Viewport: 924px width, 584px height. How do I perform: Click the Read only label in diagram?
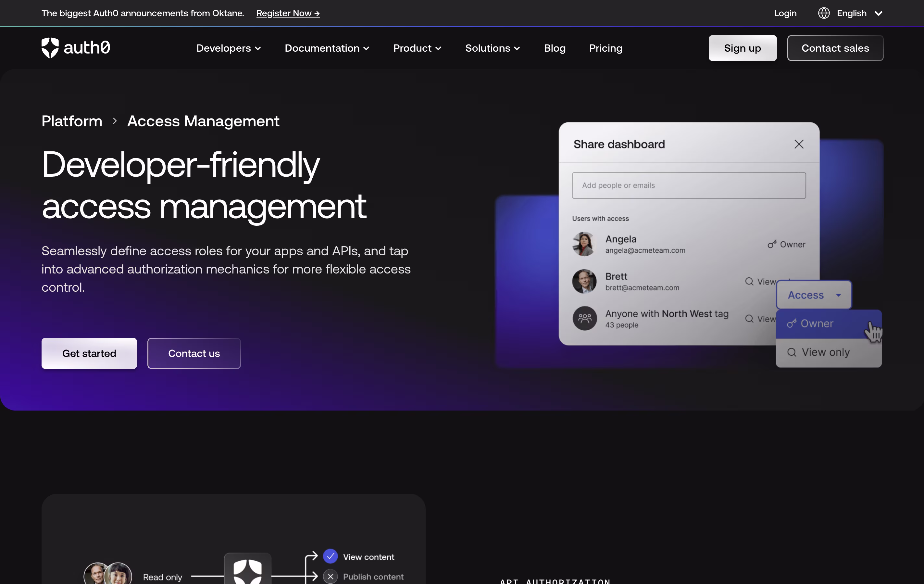click(162, 577)
